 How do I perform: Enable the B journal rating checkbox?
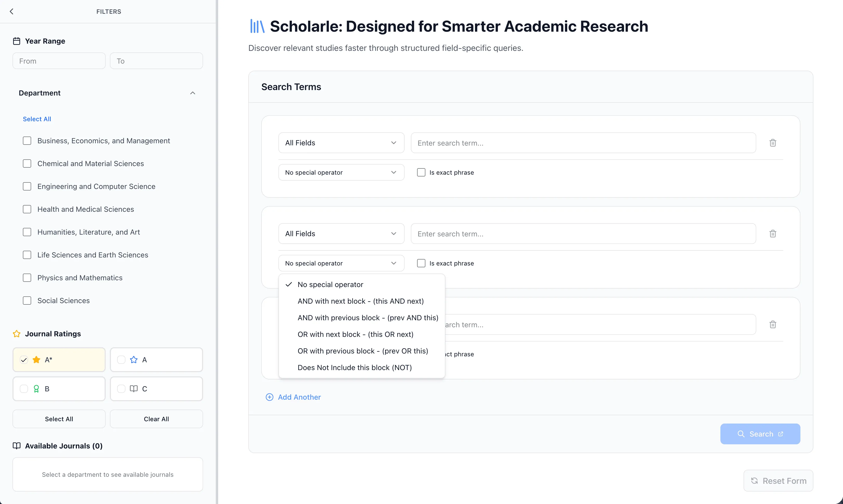pyautogui.click(x=24, y=389)
